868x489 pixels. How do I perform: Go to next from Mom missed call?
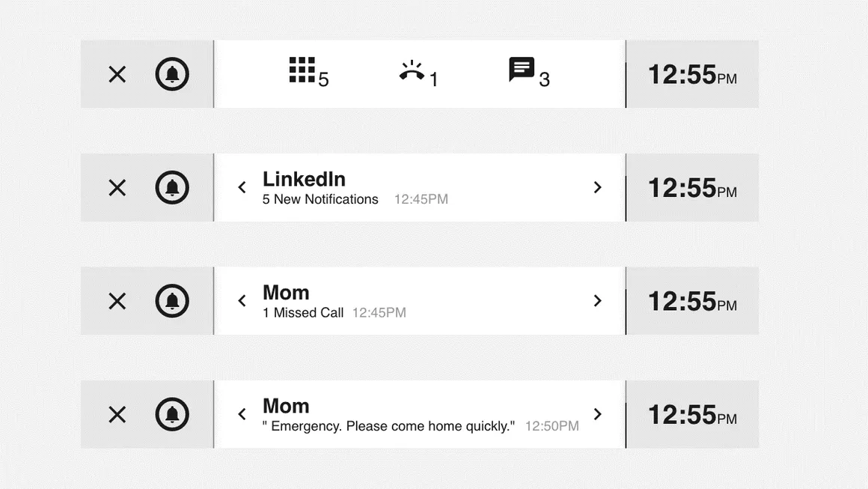(x=597, y=301)
